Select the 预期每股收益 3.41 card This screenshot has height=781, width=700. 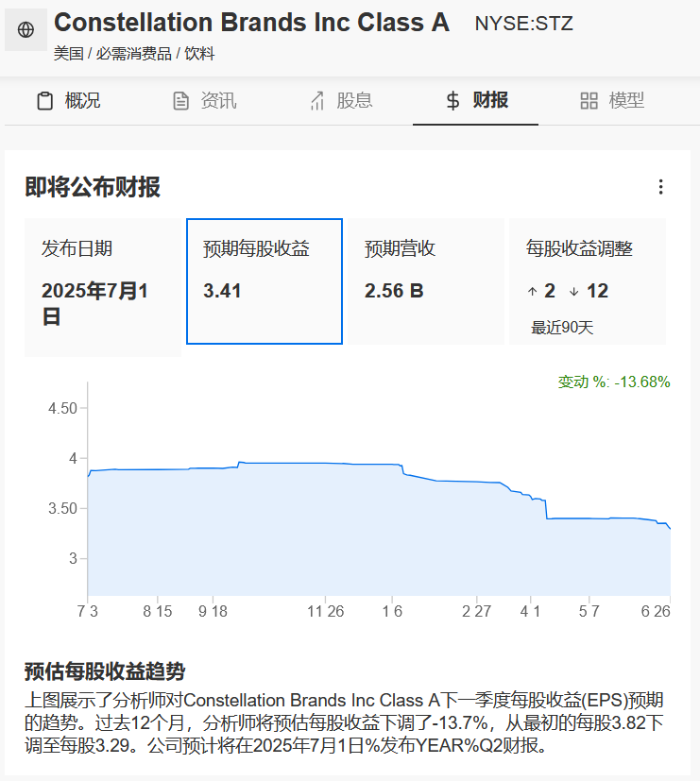[x=265, y=281]
